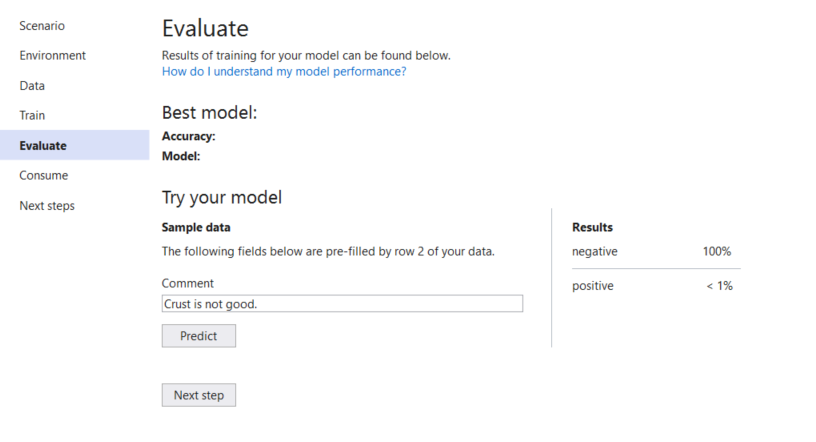Open the Consume step
The height and width of the screenshot is (442, 816).
coord(44,175)
